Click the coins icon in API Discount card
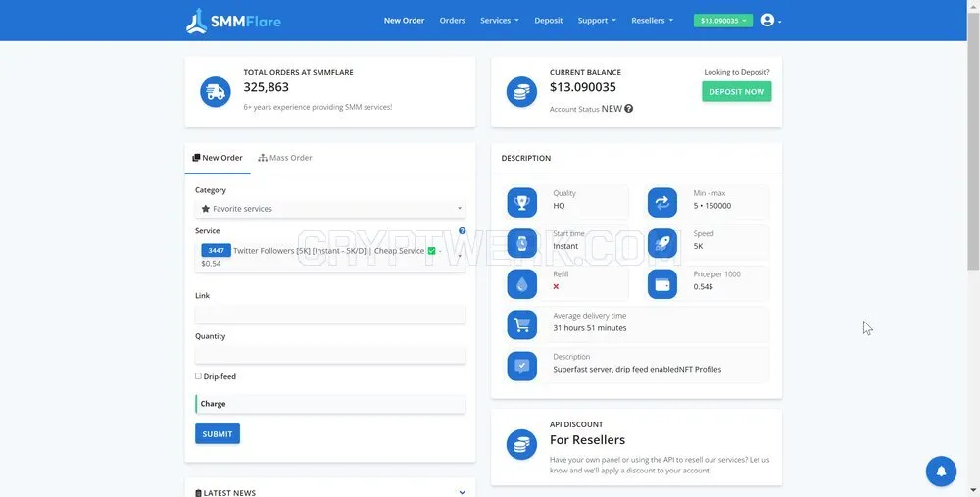This screenshot has width=980, height=497. (522, 444)
